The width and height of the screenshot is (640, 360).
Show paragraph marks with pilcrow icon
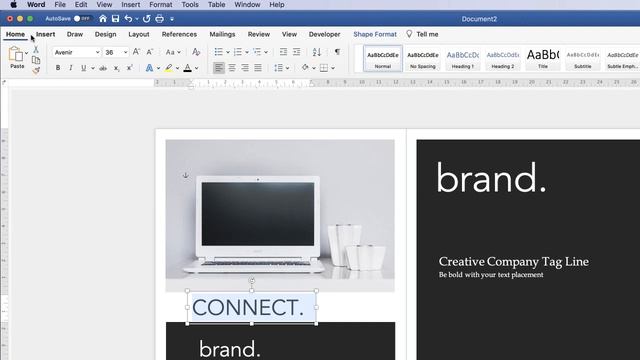[x=337, y=51]
